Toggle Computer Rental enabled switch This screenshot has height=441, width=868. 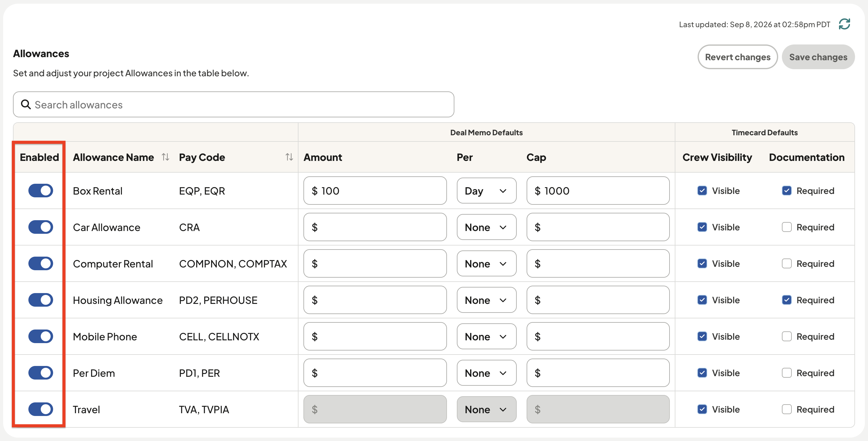coord(41,263)
